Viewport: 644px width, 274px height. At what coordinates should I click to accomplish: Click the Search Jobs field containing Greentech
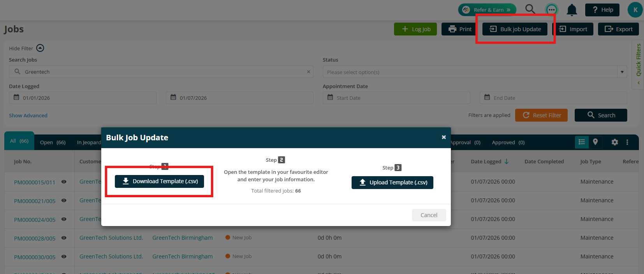(161, 72)
